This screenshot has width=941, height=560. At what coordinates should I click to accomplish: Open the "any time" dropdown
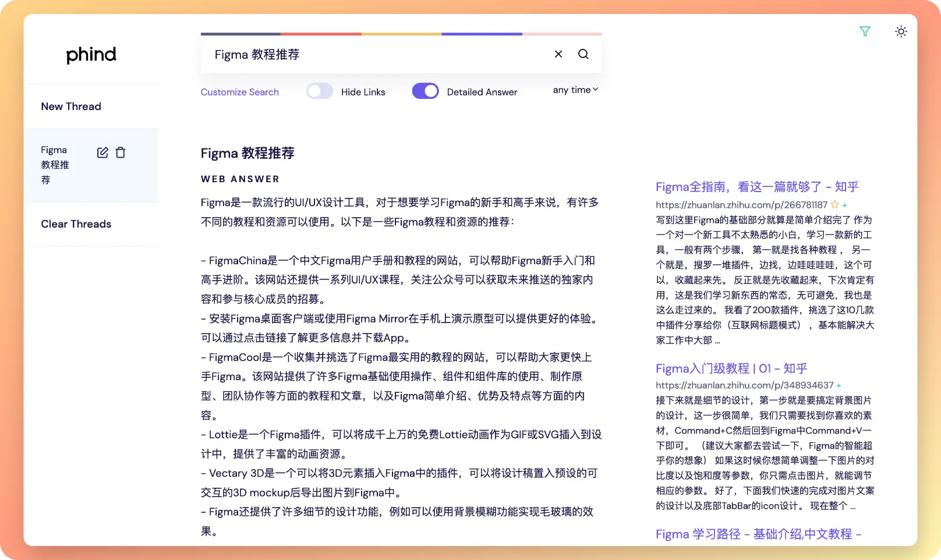pos(575,90)
